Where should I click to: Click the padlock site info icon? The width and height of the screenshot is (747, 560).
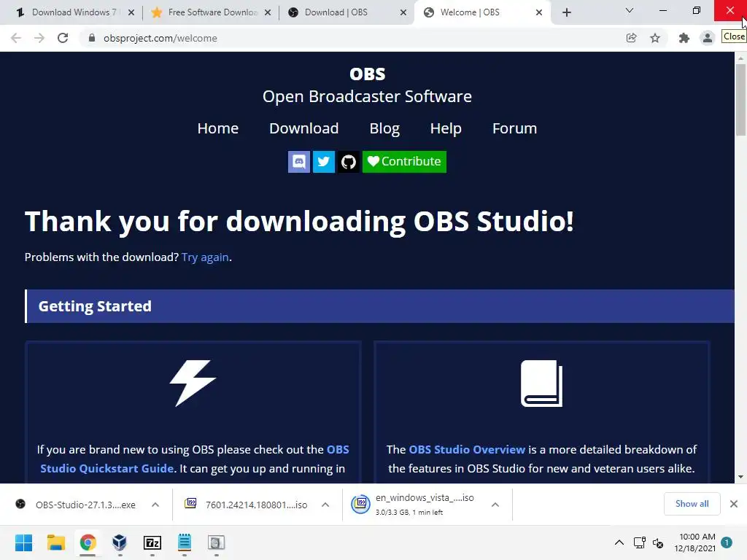[92, 38]
